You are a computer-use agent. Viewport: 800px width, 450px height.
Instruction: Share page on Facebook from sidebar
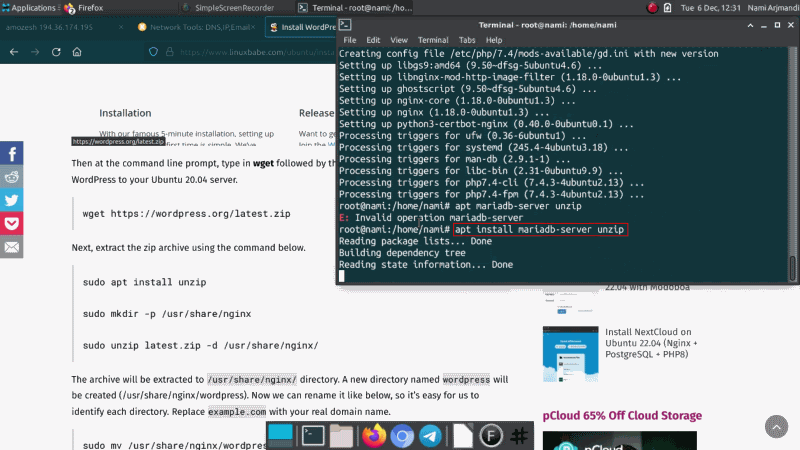[x=12, y=153]
